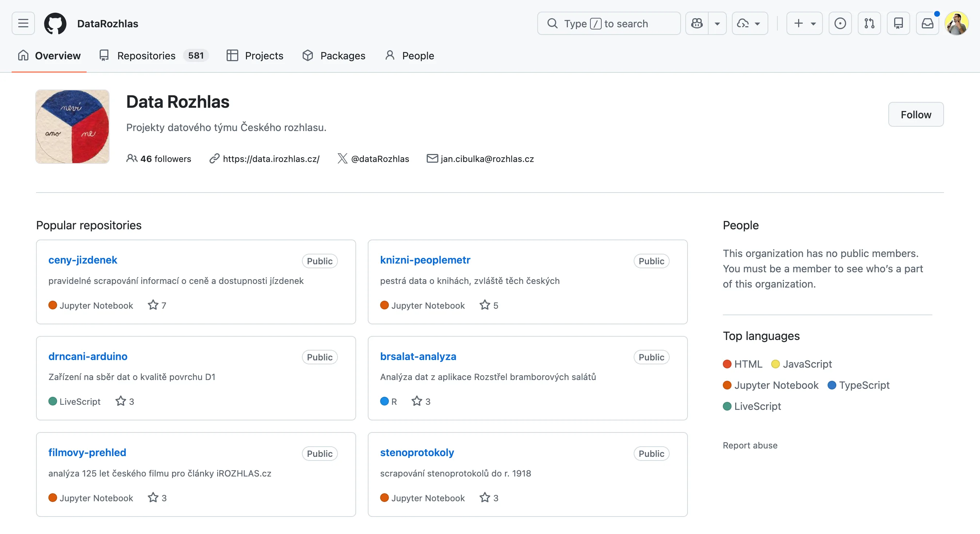Image resolution: width=980 pixels, height=534 pixels.
Task: Open the issues icon in header
Action: pyautogui.click(x=840, y=23)
